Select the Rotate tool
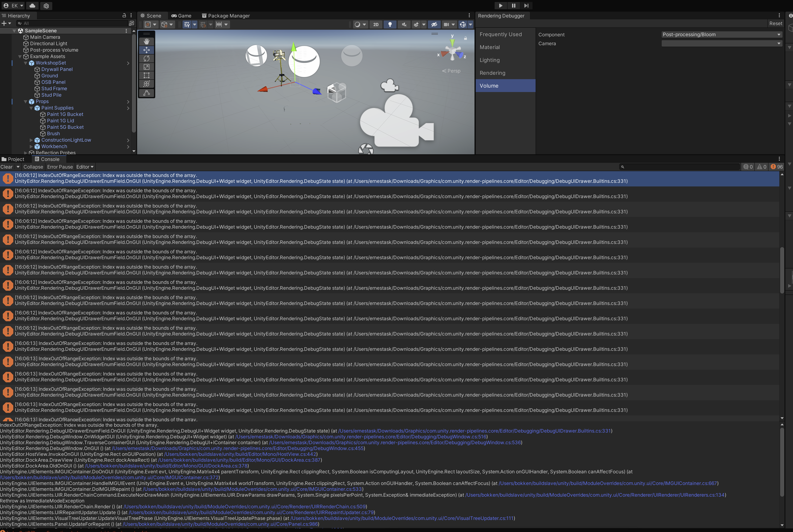 146,58
